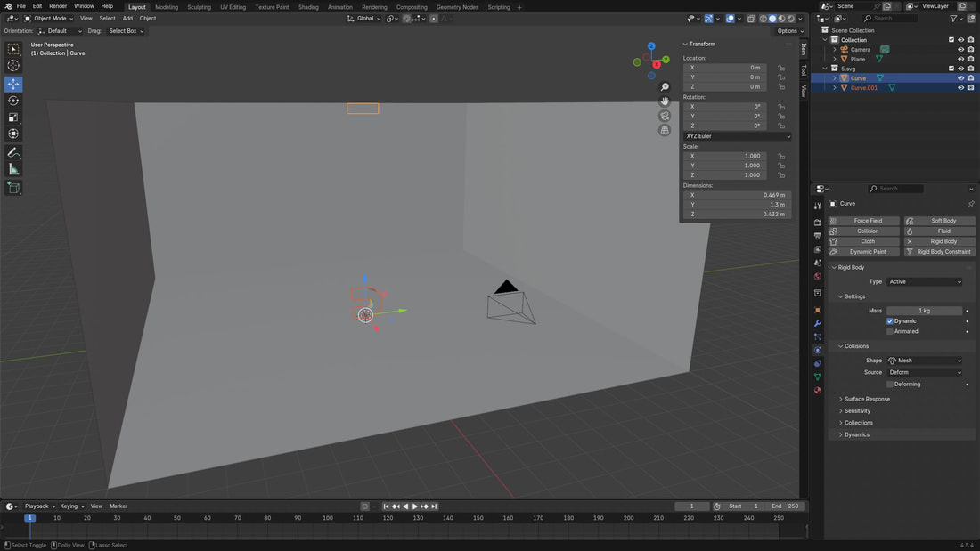Activate the Rotate tool
This screenshot has height=551, width=980.
point(13,101)
